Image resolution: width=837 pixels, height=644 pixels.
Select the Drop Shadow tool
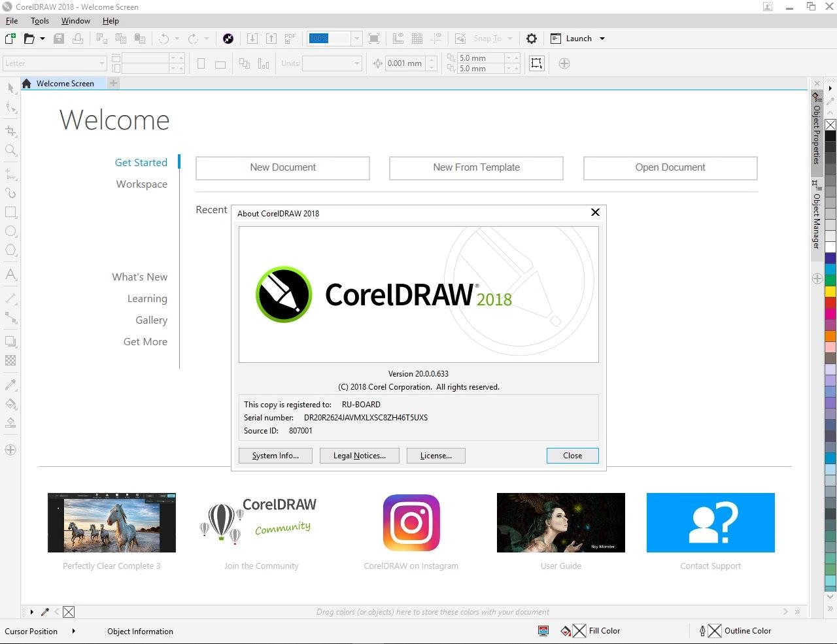[x=10, y=341]
